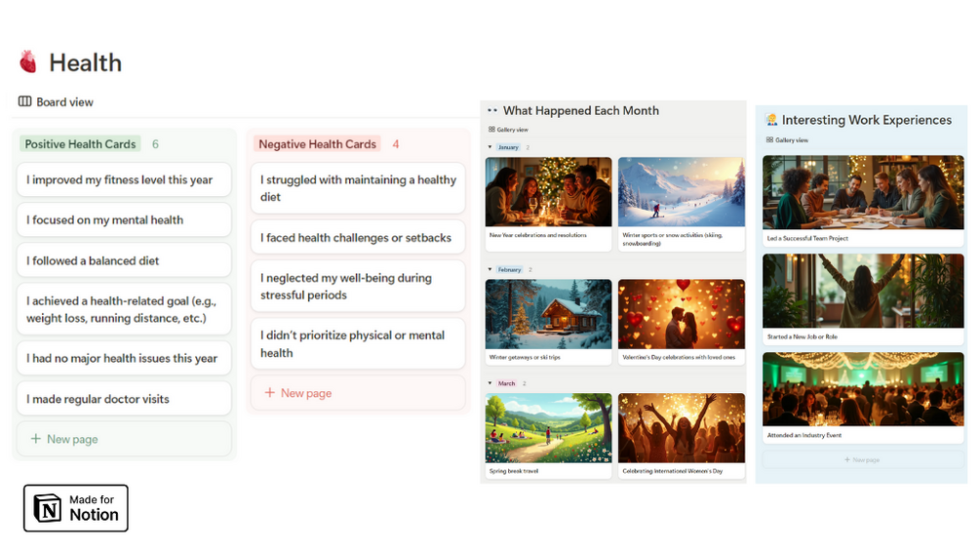Click the red heart icon beside Health
The height and width of the screenshot is (551, 980).
tap(27, 61)
